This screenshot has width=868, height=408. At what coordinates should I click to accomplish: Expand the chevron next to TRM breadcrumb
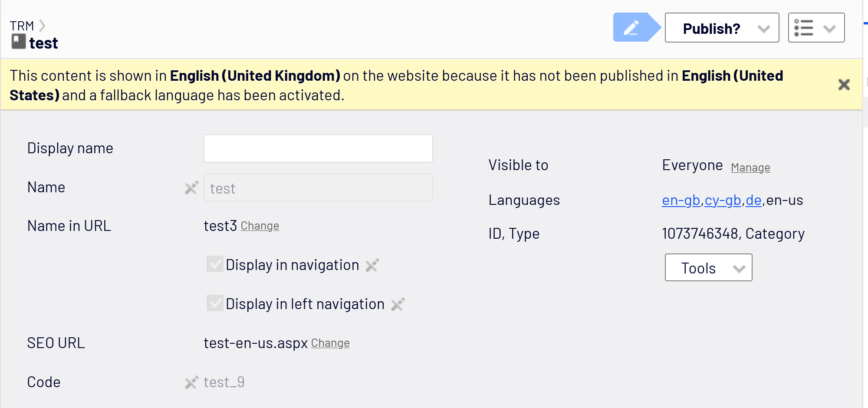(42, 26)
